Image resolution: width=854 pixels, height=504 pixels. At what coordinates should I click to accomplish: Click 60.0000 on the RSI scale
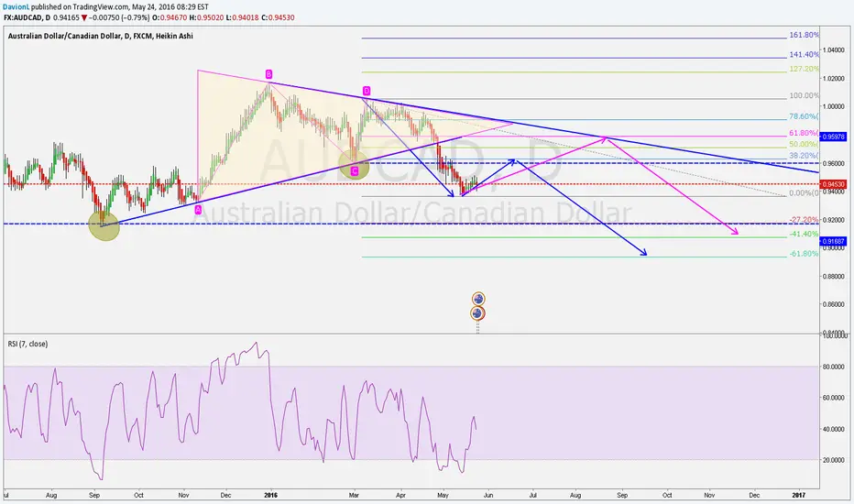834,398
